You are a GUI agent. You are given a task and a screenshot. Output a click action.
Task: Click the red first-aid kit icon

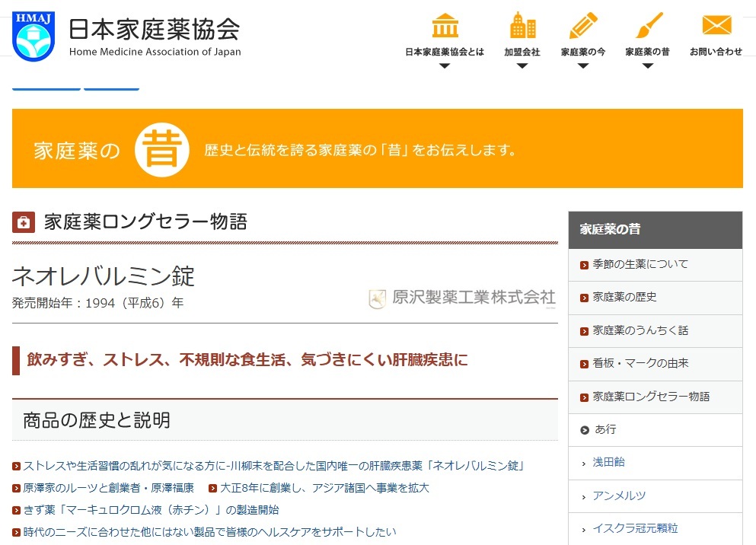pyautogui.click(x=24, y=222)
